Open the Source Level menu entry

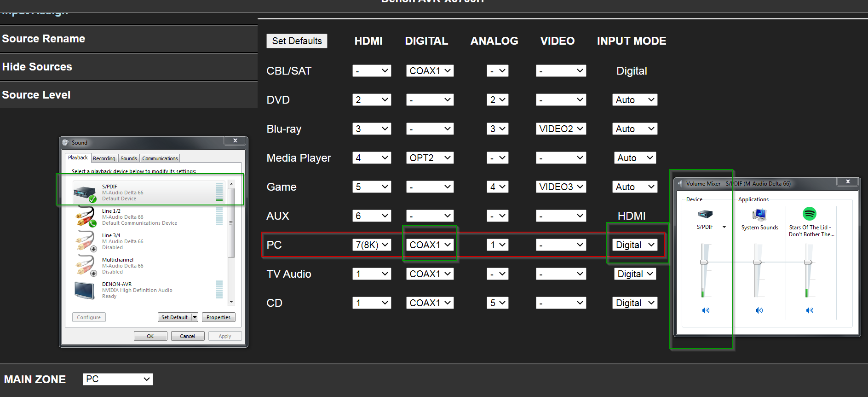pyautogui.click(x=36, y=95)
